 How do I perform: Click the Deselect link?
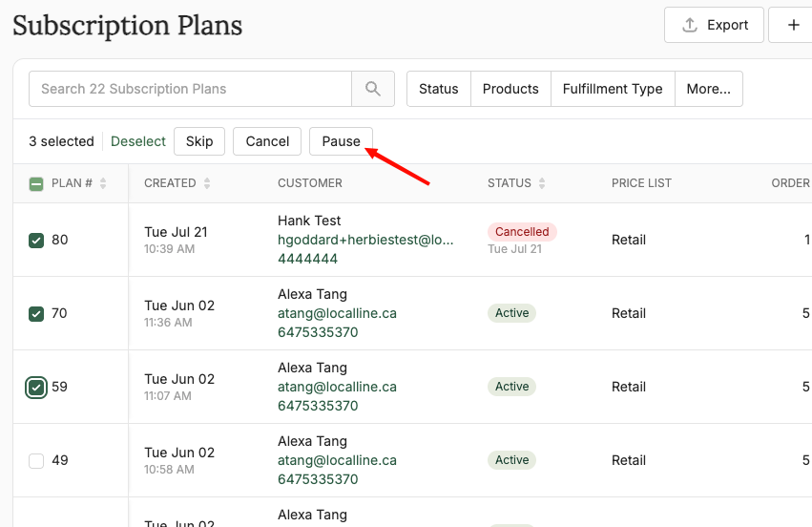[x=138, y=141]
